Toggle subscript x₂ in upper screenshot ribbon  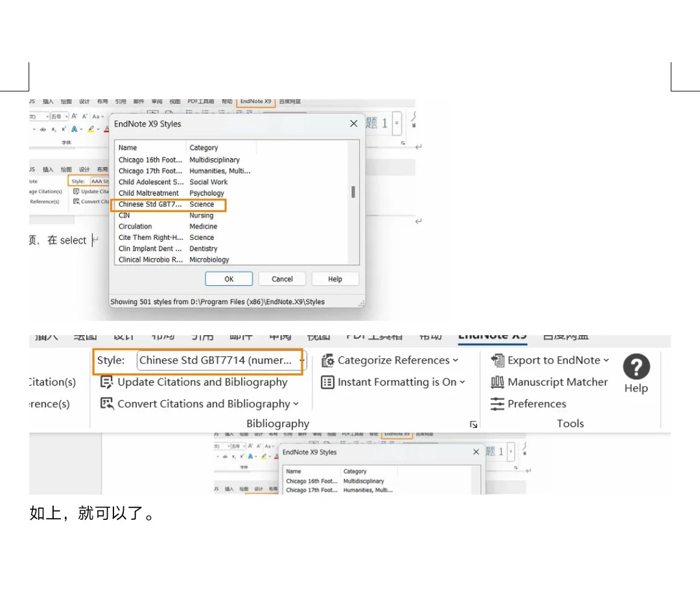click(x=54, y=130)
